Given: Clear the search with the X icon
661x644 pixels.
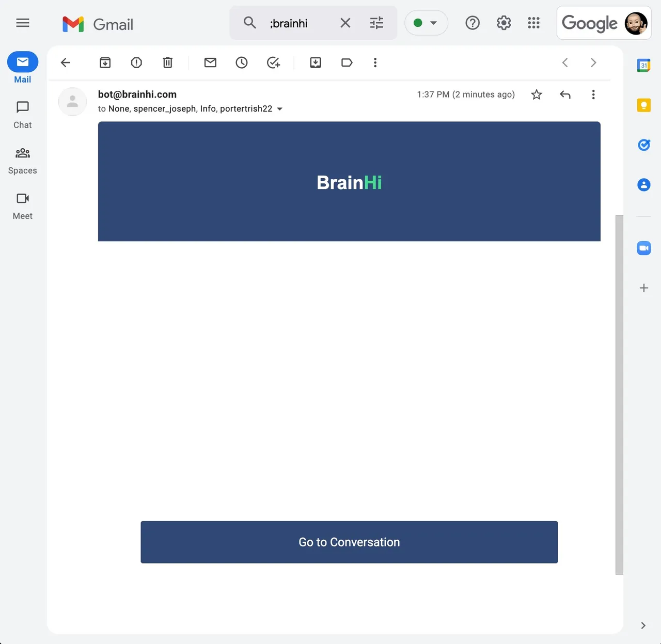Looking at the screenshot, I should 345,23.
